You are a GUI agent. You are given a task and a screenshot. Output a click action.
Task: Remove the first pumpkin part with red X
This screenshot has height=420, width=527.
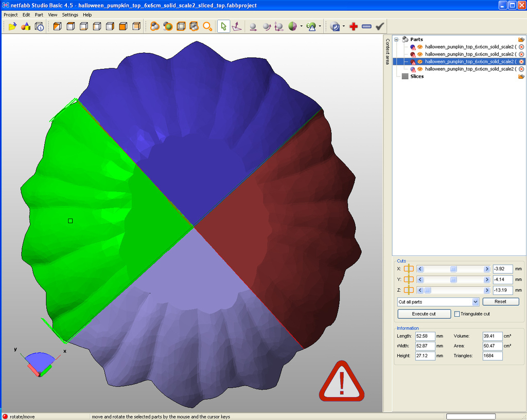(521, 47)
